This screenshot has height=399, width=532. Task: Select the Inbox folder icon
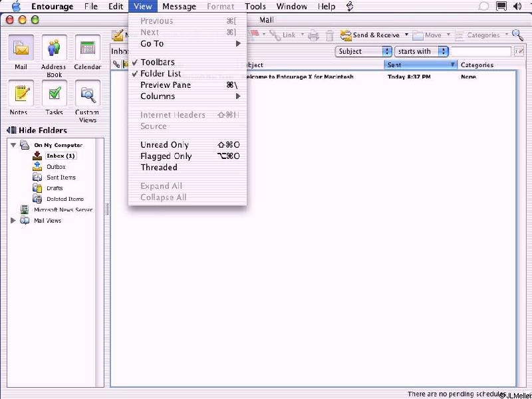pos(37,156)
